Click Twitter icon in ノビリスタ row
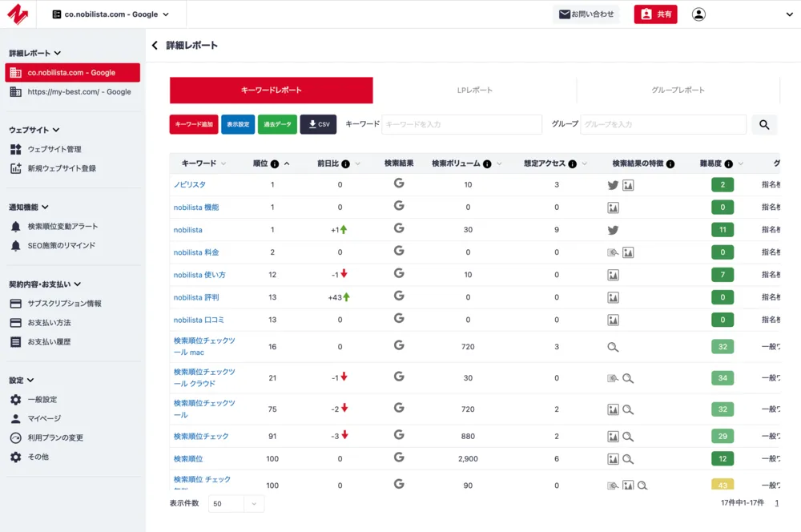 613,186
